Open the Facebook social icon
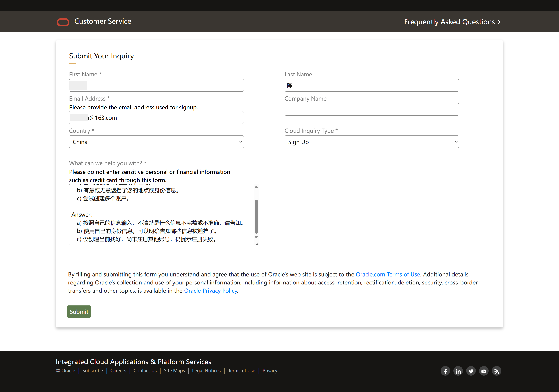559x392 pixels. (445, 371)
